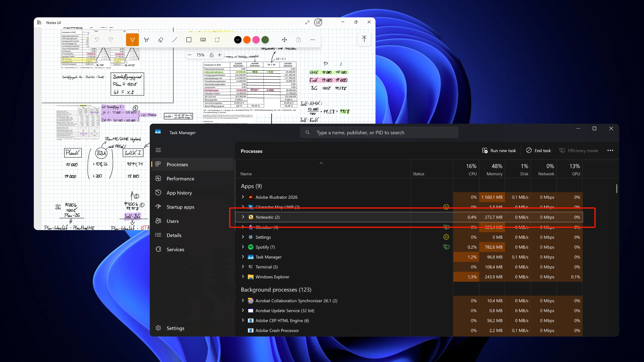Expand the Terminal (3) process group

tap(243, 267)
